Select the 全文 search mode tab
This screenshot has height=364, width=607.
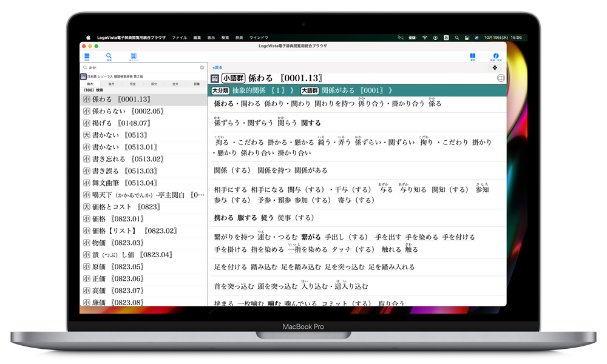(x=175, y=84)
